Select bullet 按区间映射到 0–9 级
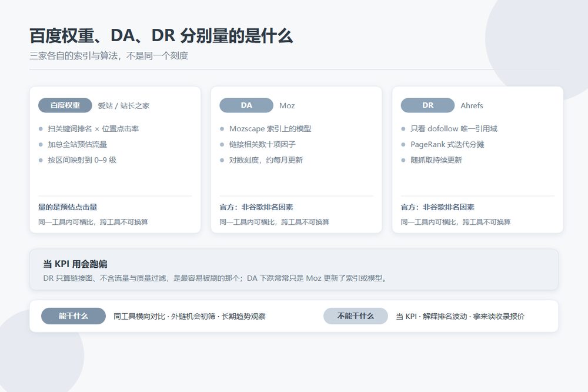This screenshot has height=392, width=588. tap(82, 160)
